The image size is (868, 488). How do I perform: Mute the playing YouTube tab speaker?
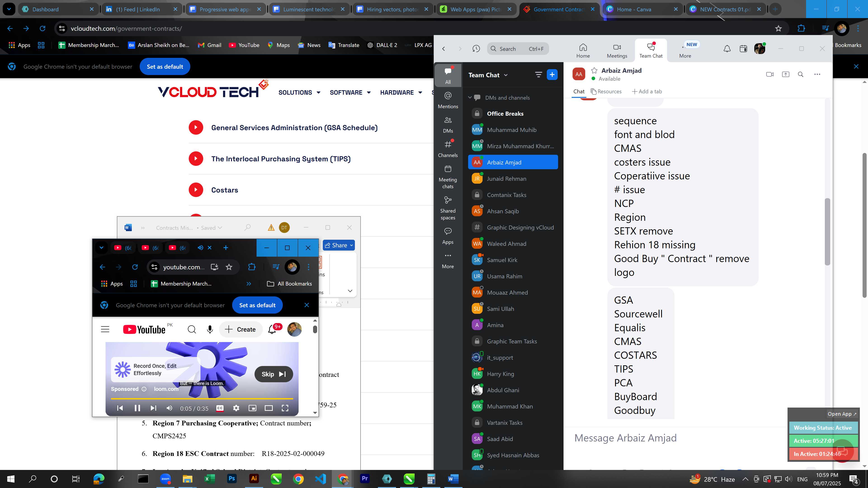200,248
